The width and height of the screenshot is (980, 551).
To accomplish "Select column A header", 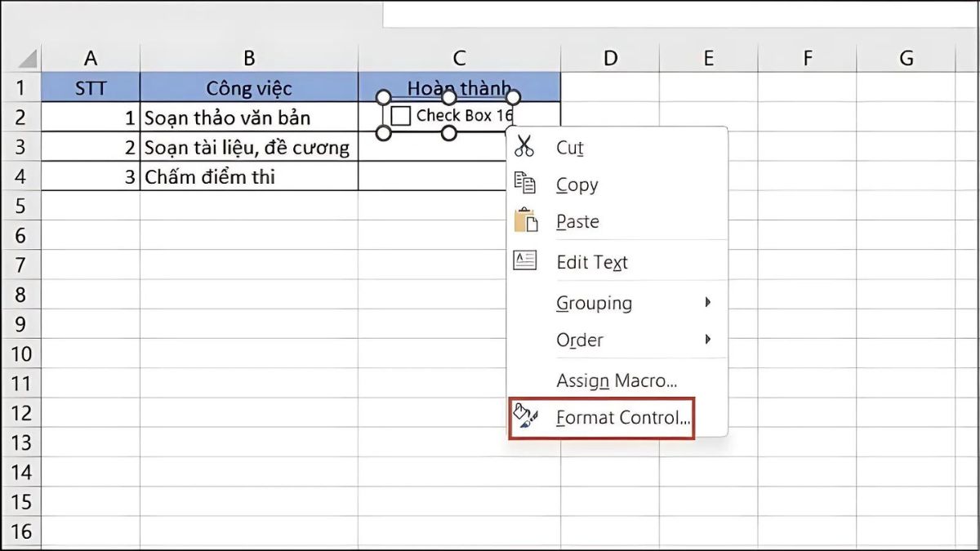I will pos(91,58).
